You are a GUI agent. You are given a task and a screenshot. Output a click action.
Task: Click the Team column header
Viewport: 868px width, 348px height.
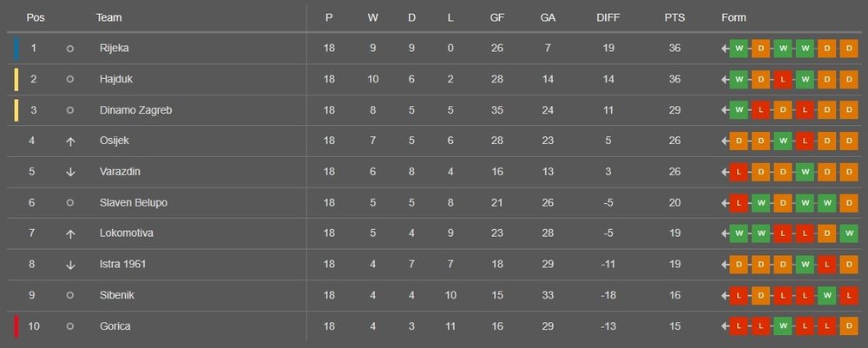tap(108, 18)
